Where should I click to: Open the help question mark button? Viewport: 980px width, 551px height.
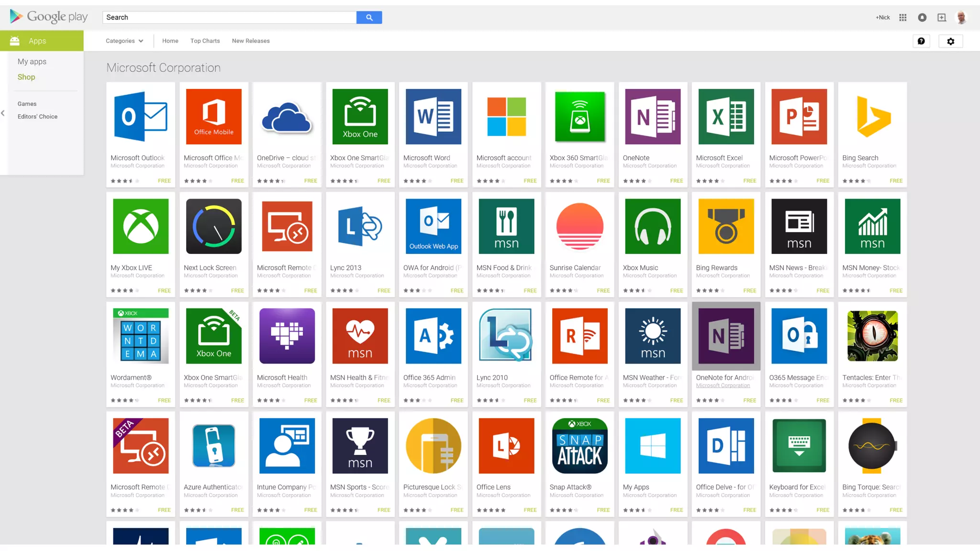point(921,42)
